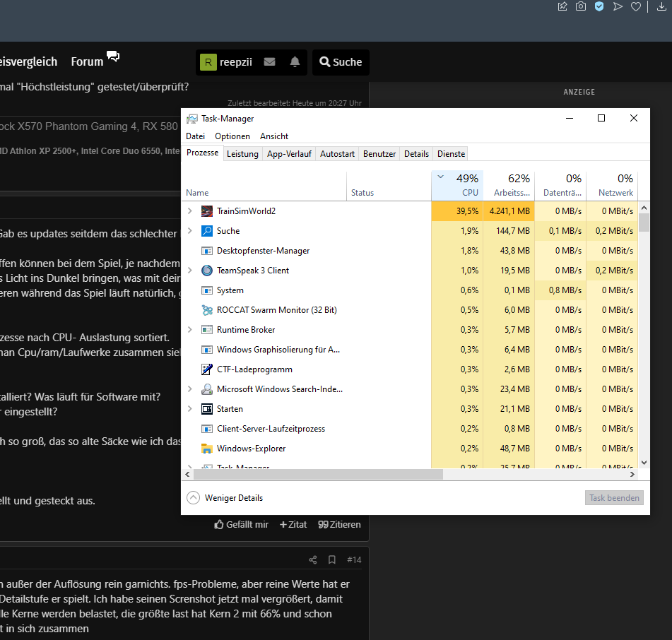Image resolution: width=672 pixels, height=640 pixels.
Task: Click the Suche process magnifier icon
Action: pos(207,231)
